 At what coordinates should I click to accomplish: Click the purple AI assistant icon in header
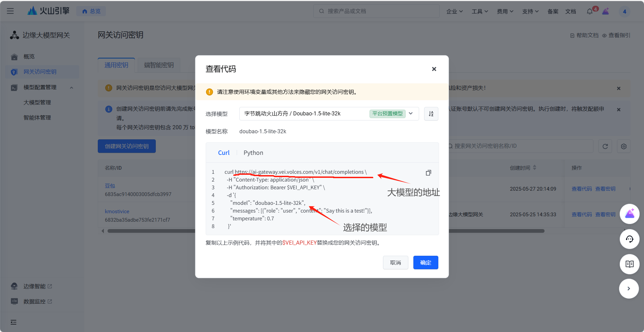click(x=606, y=11)
